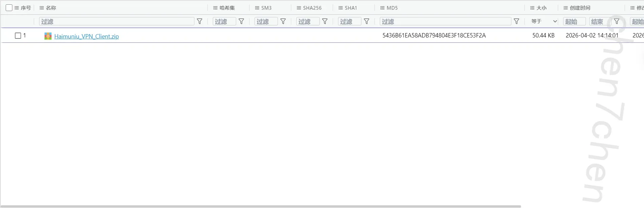Open the 名称 column header menu
The height and width of the screenshot is (208, 644).
pos(42,8)
